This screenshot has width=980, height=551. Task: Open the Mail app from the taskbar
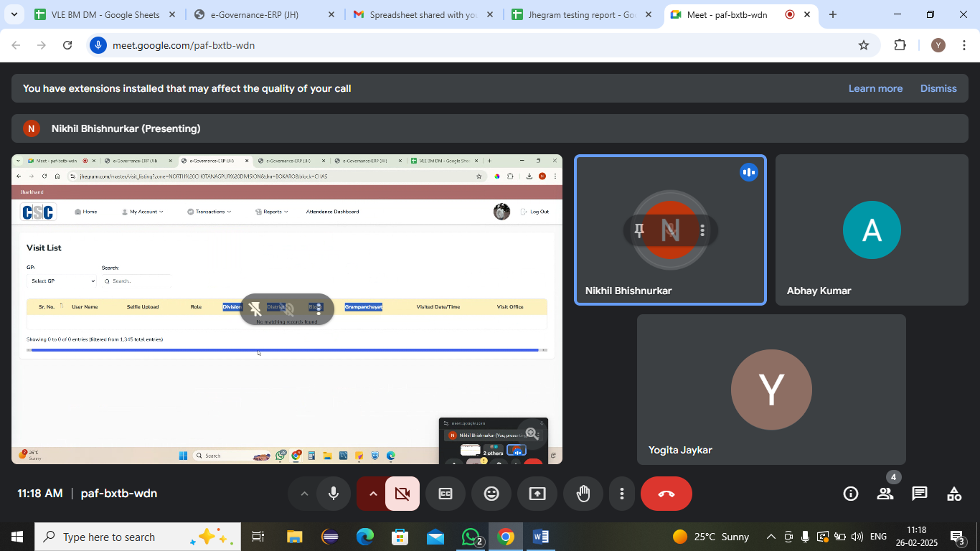(435, 537)
